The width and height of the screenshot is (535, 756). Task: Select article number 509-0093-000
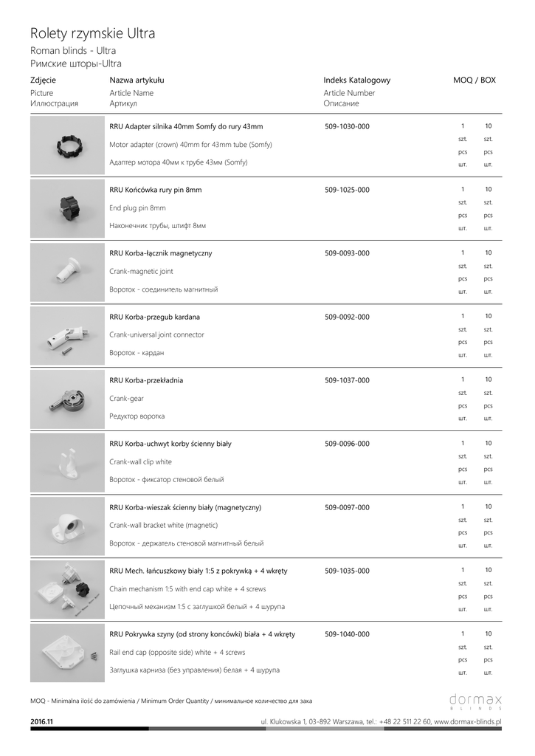point(347,253)
